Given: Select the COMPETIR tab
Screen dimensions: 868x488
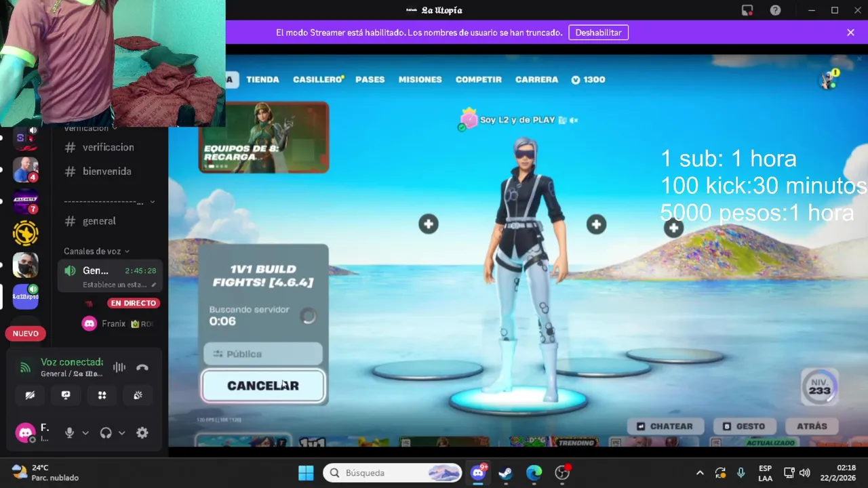Looking at the screenshot, I should coord(478,79).
